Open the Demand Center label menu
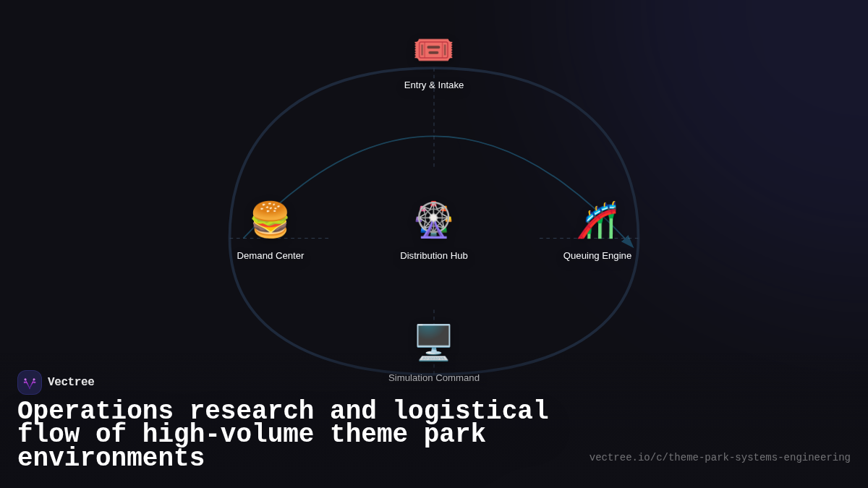868x488 pixels. [x=271, y=255]
